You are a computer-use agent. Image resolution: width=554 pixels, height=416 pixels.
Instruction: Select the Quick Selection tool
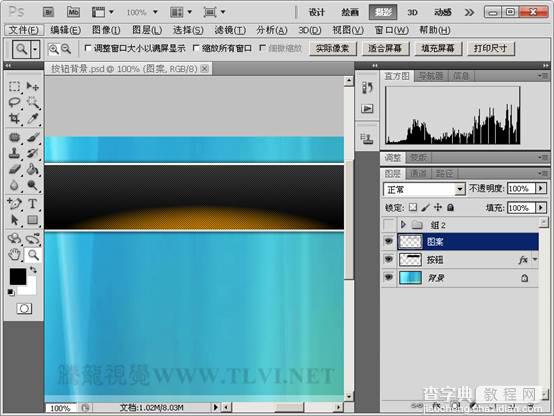[33, 102]
